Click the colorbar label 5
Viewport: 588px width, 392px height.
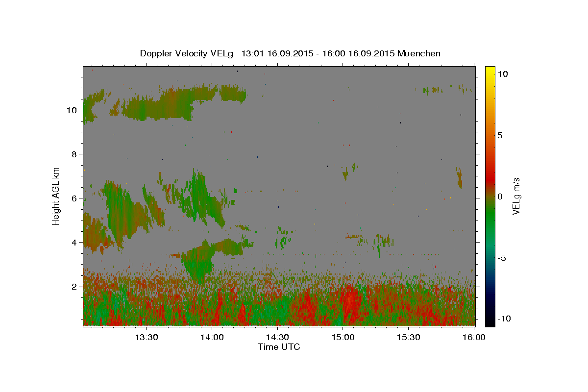500,135
